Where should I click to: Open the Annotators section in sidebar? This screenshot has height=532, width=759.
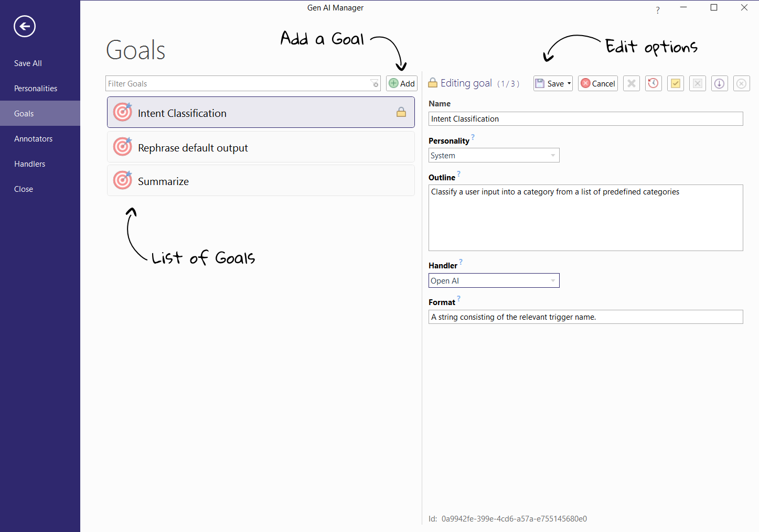(x=34, y=138)
